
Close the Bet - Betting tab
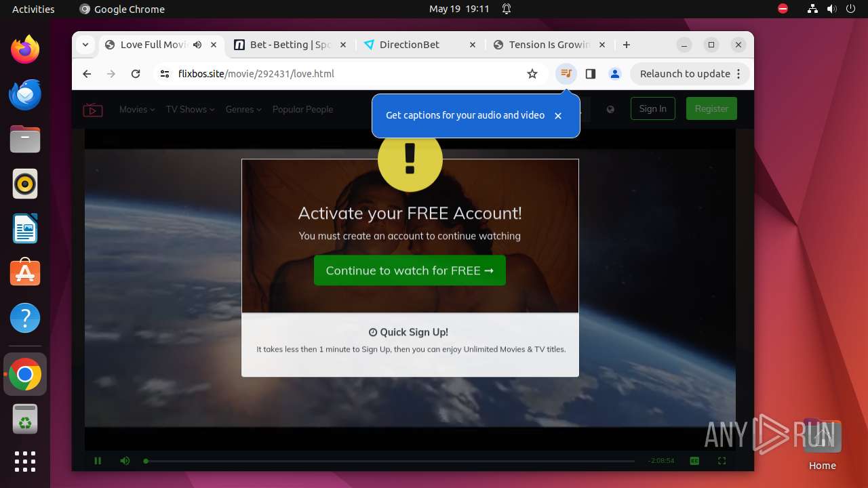click(343, 45)
